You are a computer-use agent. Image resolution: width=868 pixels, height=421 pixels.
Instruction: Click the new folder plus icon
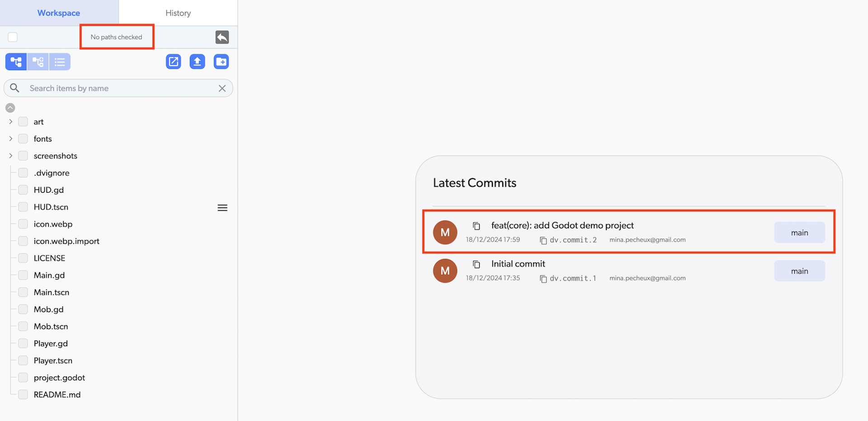(x=221, y=61)
